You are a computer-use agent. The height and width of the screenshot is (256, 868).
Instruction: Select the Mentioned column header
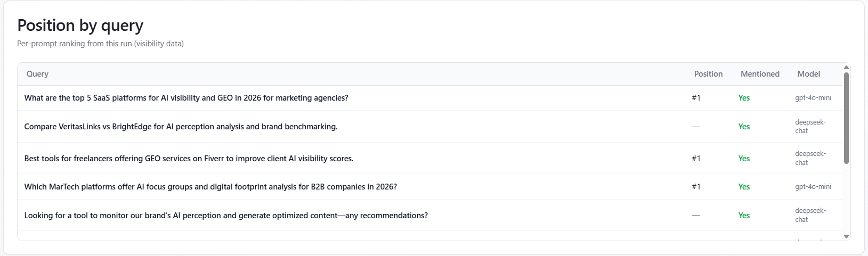point(760,74)
